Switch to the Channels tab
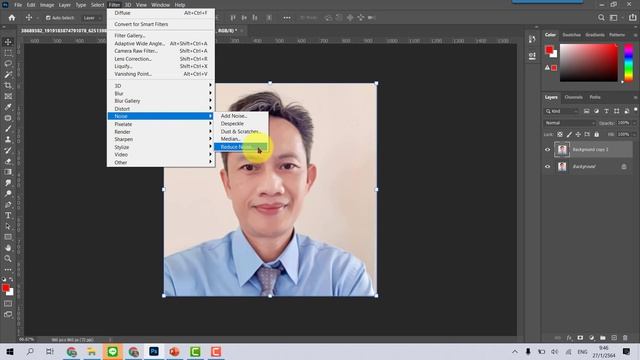This screenshot has height=360, width=640. (x=573, y=97)
